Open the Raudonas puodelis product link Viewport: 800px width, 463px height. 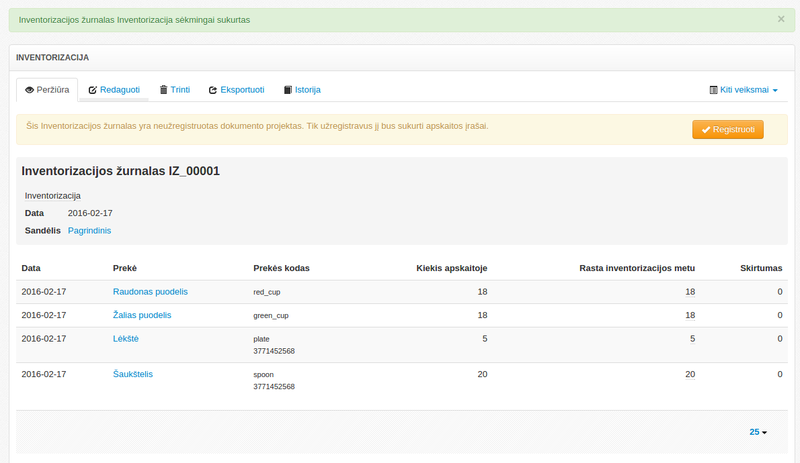150,292
